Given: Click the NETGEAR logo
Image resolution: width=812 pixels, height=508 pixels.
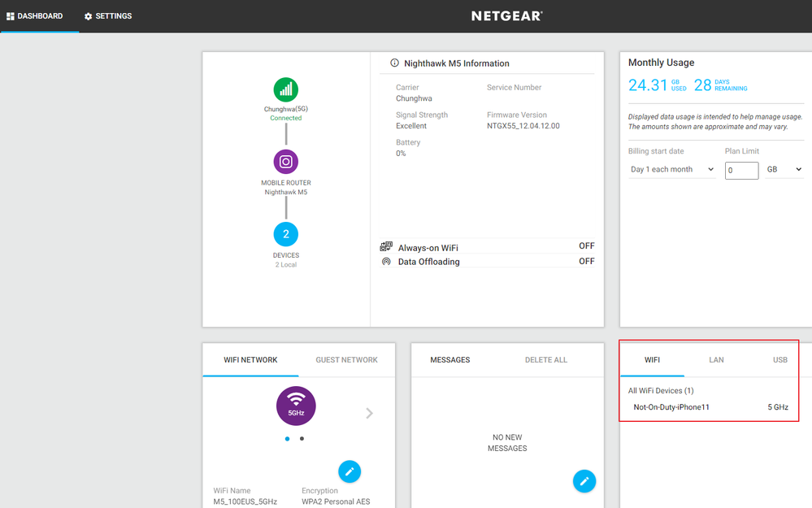Looking at the screenshot, I should (506, 16).
